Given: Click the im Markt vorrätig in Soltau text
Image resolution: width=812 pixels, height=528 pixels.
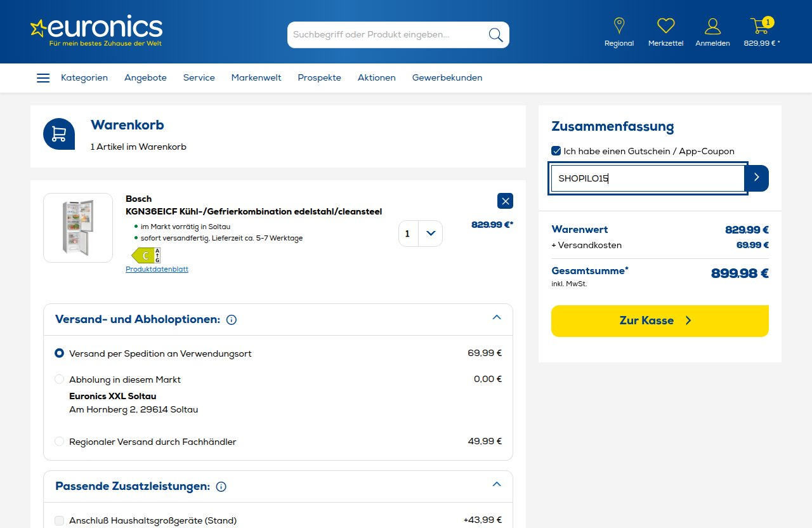Looking at the screenshot, I should click(185, 227).
